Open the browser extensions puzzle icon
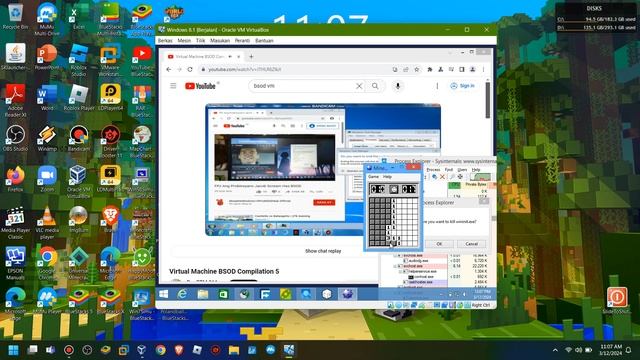 tap(429, 69)
